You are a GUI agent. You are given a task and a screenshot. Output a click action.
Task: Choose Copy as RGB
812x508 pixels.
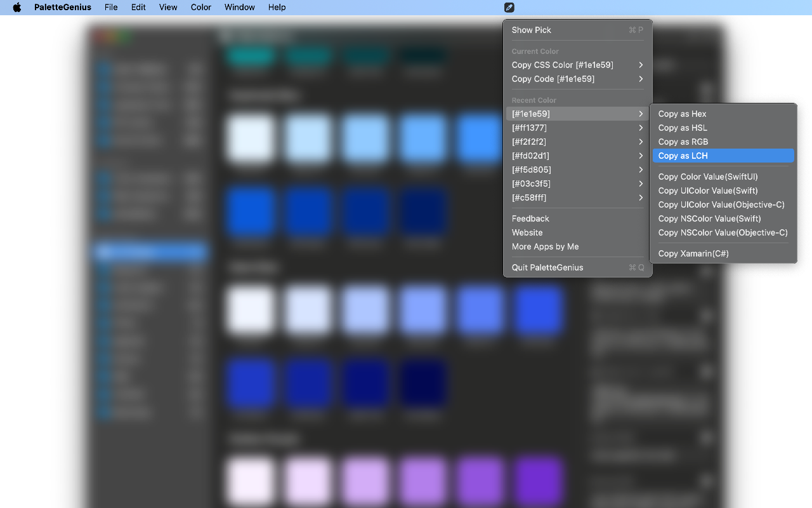(723, 142)
